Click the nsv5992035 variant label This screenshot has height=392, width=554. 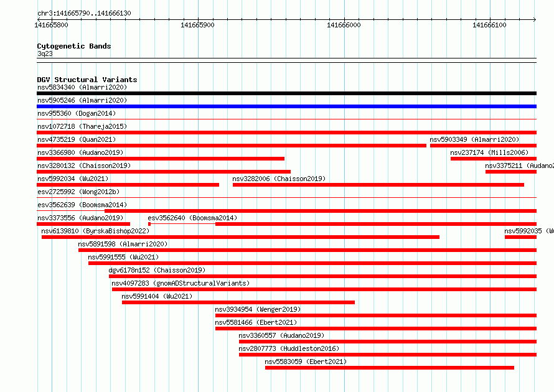[x=529, y=231]
